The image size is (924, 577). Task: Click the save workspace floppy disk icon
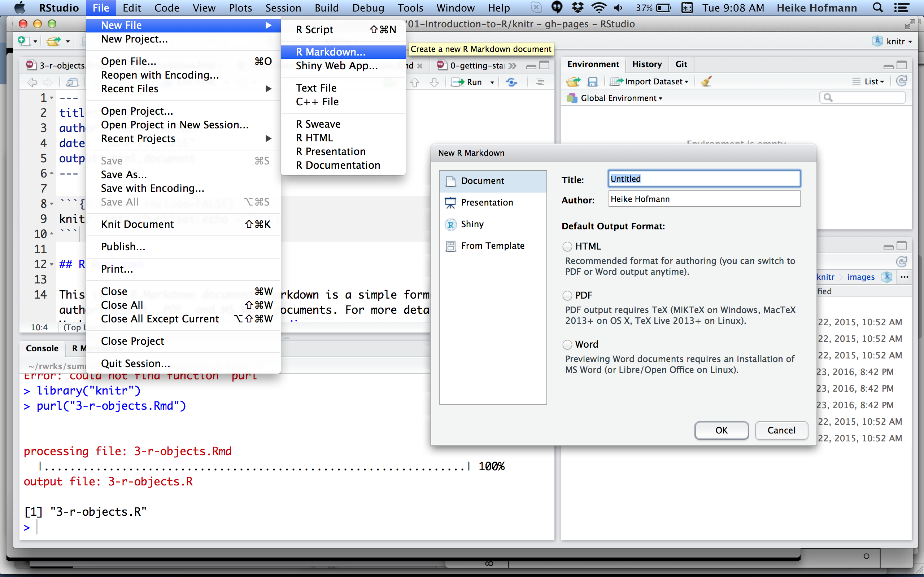click(x=592, y=81)
